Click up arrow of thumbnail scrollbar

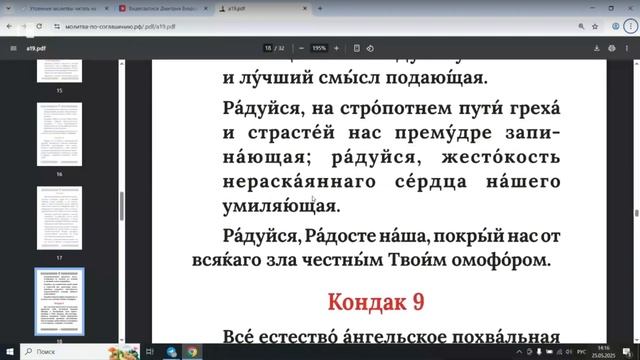coord(122,63)
